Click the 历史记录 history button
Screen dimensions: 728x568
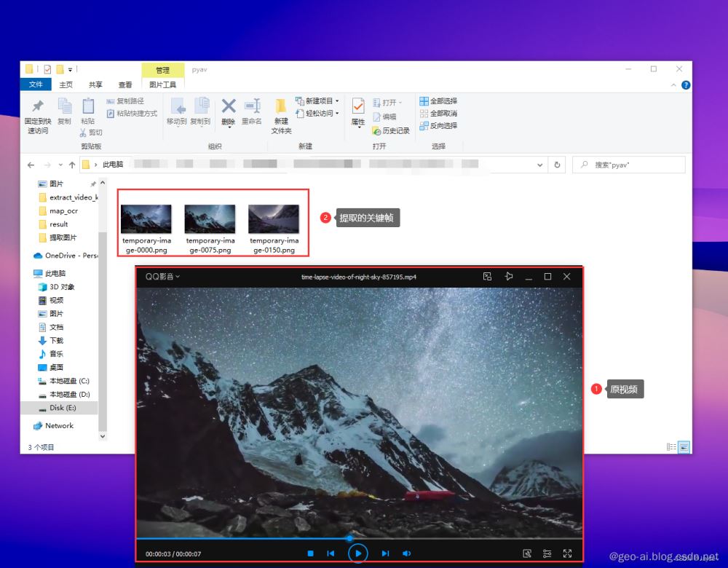(391, 131)
